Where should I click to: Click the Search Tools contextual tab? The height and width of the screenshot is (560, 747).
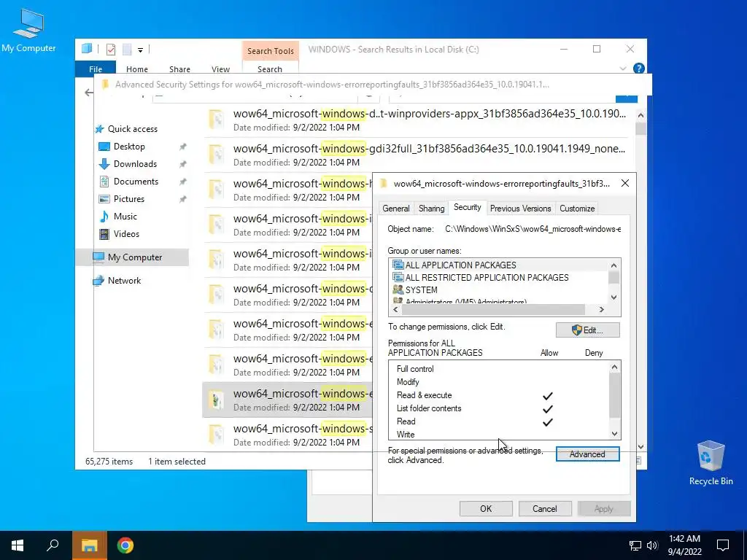(x=271, y=51)
